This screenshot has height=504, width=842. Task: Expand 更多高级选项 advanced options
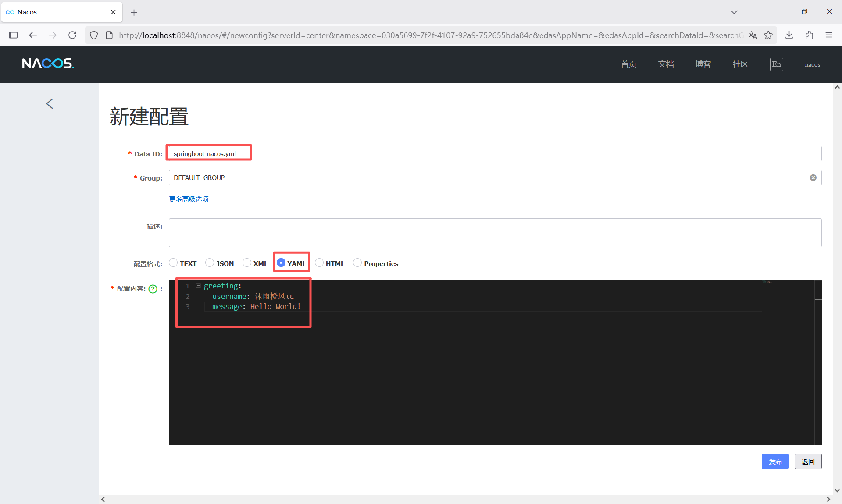pos(189,199)
